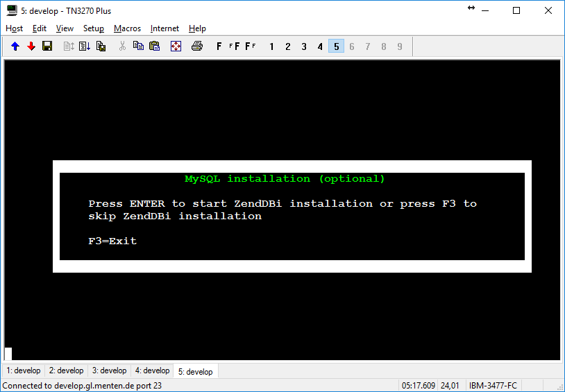This screenshot has width=565, height=392.
Task: Click the F3=Exit text in terminal
Action: (112, 241)
